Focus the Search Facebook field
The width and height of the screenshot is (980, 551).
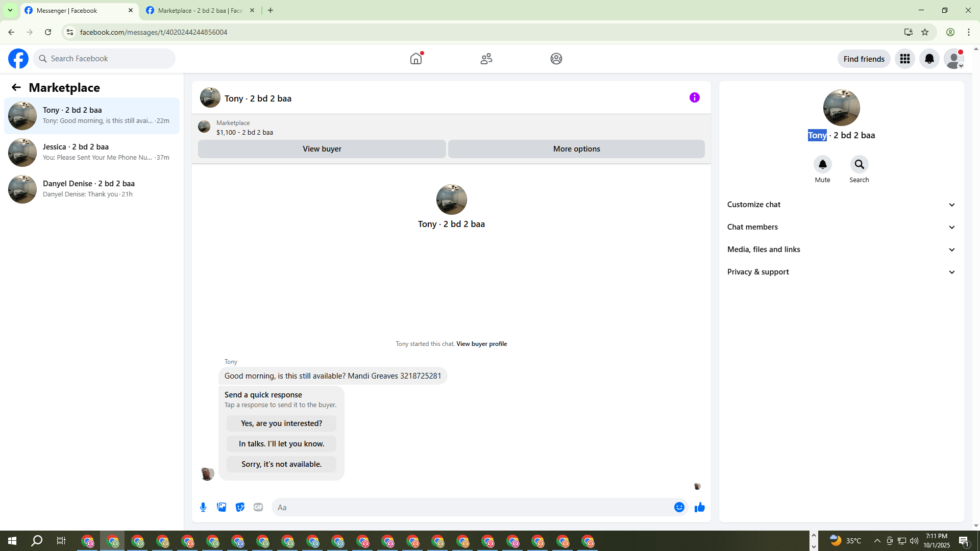point(104,59)
